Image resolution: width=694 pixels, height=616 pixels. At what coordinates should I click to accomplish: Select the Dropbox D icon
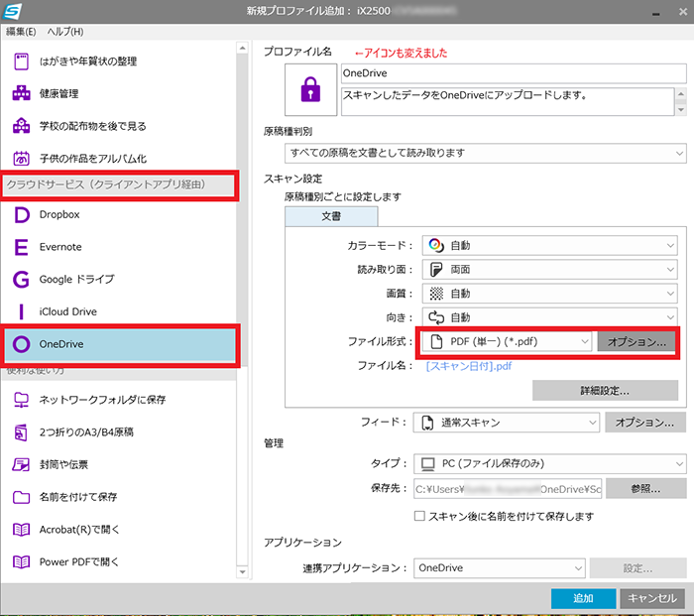(x=21, y=214)
